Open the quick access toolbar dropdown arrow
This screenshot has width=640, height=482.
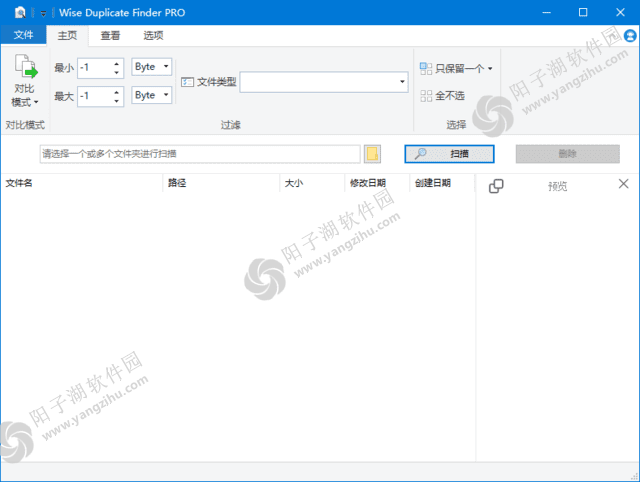(43, 13)
